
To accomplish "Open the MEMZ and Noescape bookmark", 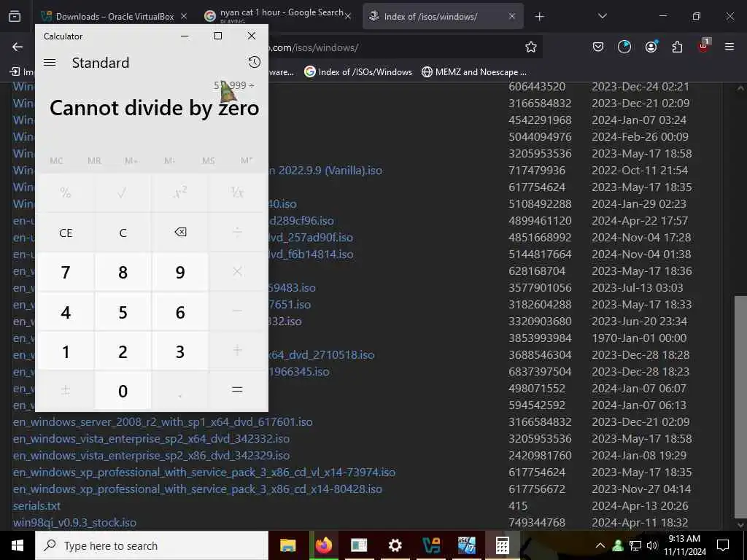I will 474,72.
